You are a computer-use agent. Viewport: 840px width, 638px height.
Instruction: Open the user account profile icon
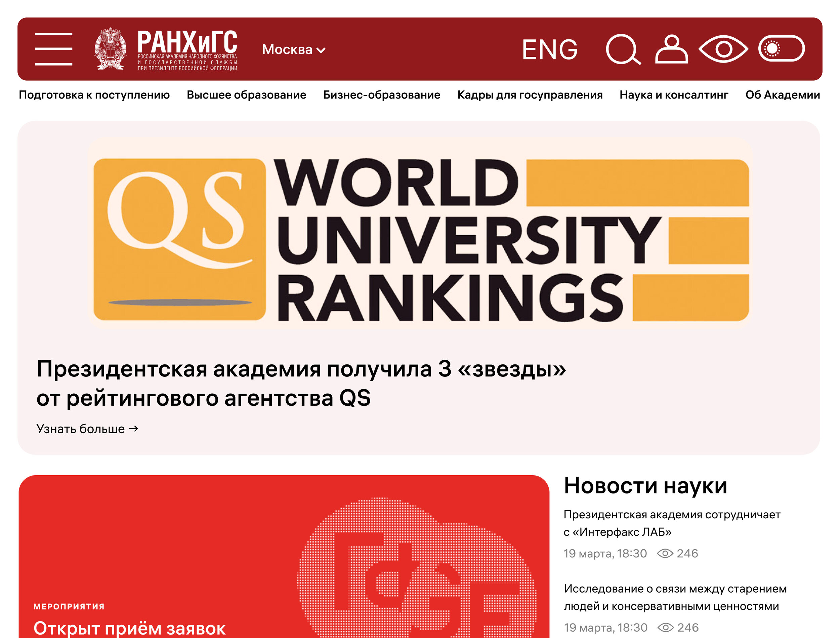671,49
